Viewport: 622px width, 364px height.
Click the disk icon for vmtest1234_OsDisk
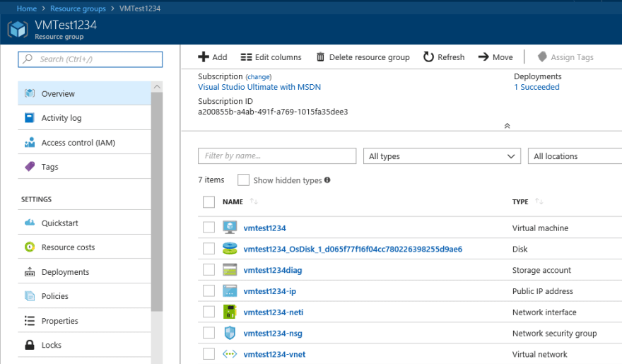tap(230, 249)
